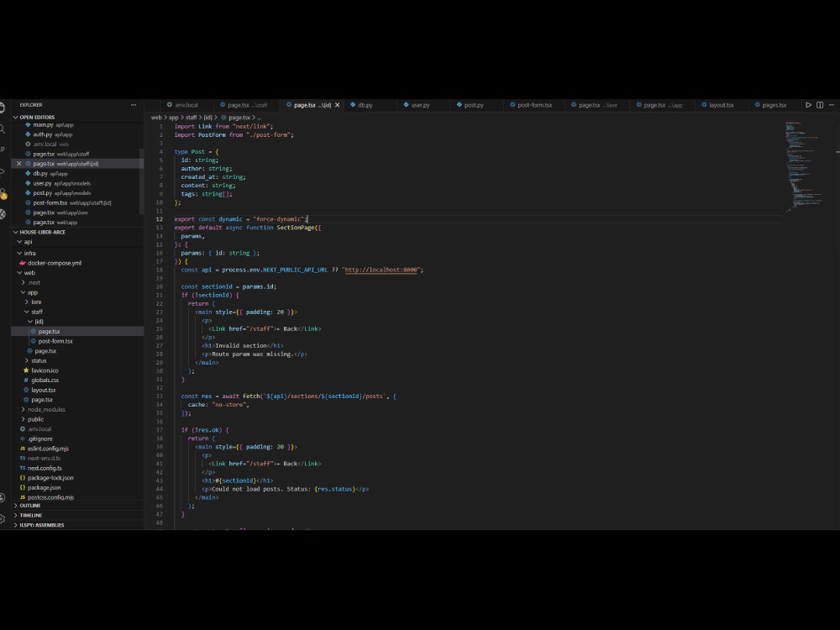Place cursor on line 12 force-dynamic export
Viewport: 840px width, 630px height.
click(240, 219)
